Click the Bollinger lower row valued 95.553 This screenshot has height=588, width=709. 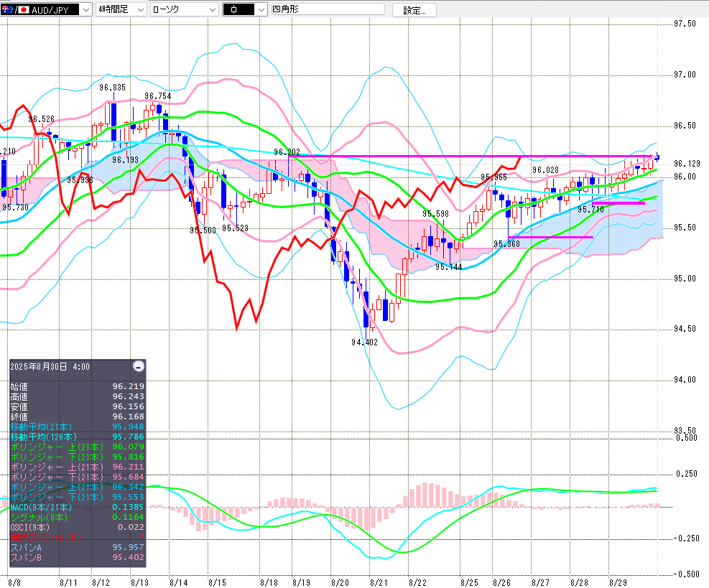(78, 497)
